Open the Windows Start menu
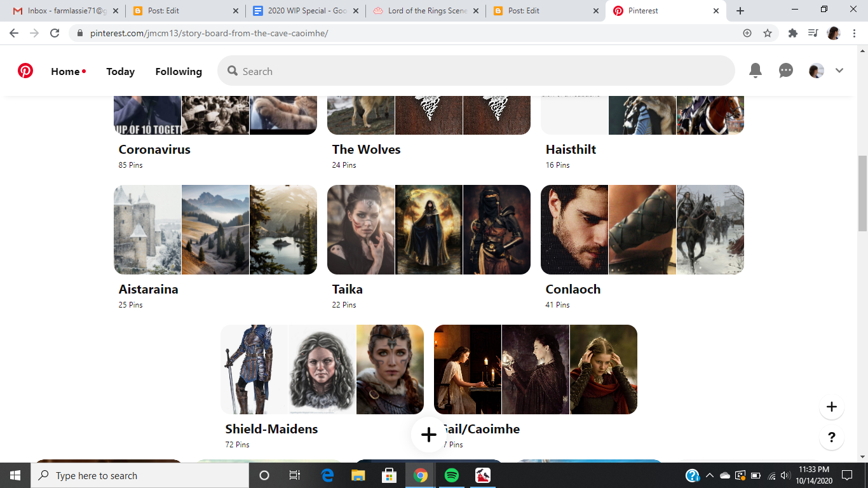 15,475
